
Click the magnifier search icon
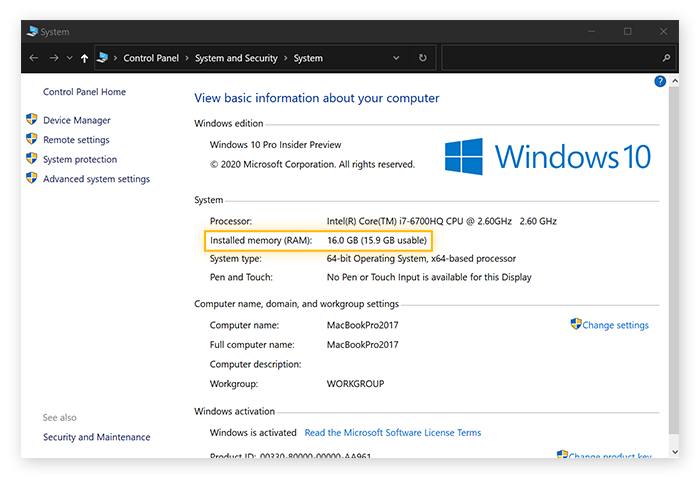coord(667,58)
